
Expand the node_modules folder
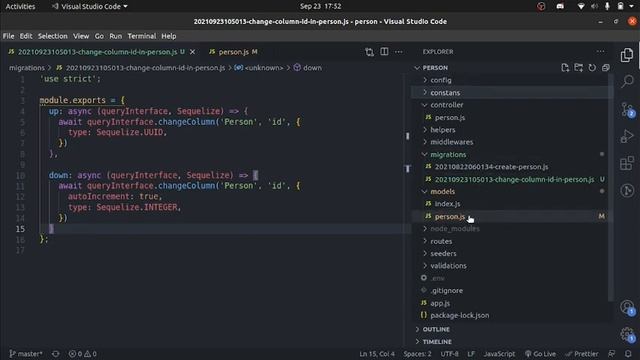tap(455, 229)
